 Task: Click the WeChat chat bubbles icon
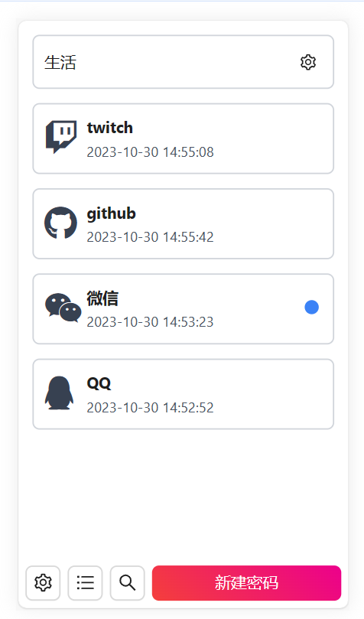click(63, 308)
